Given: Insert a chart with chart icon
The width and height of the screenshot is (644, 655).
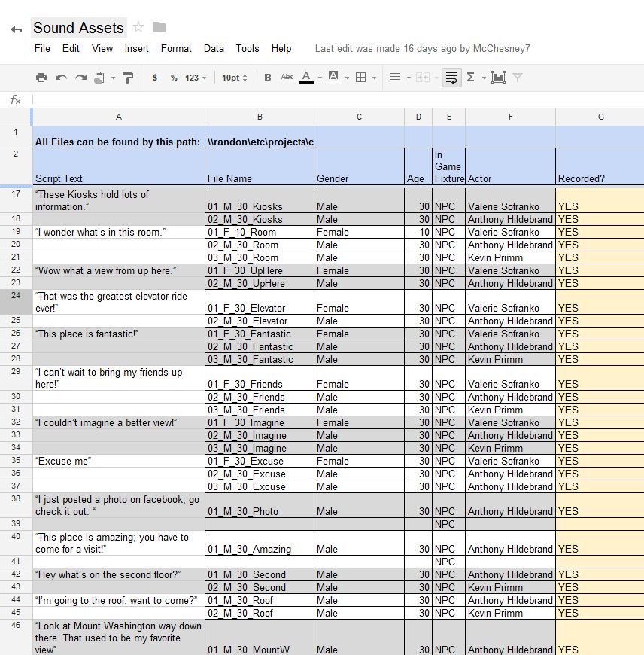Looking at the screenshot, I should [x=498, y=78].
